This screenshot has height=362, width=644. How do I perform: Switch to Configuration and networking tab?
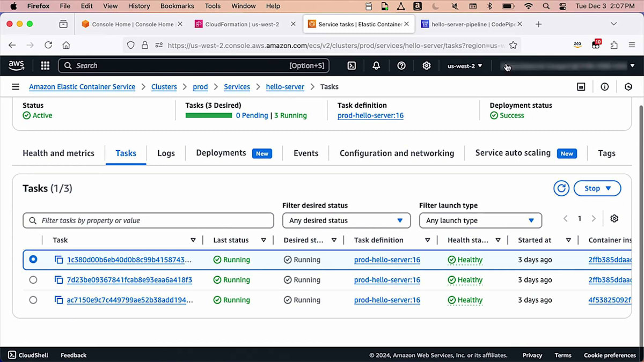[397, 153]
